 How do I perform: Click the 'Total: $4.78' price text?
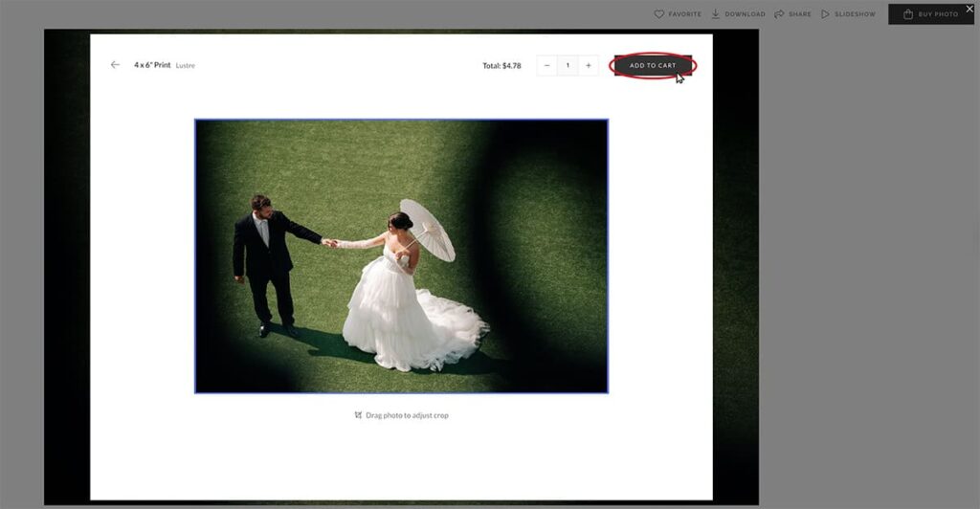pyautogui.click(x=501, y=66)
